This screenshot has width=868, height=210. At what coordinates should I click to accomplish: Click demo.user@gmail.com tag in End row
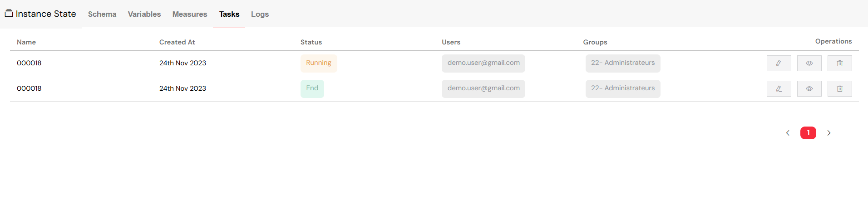(x=483, y=88)
